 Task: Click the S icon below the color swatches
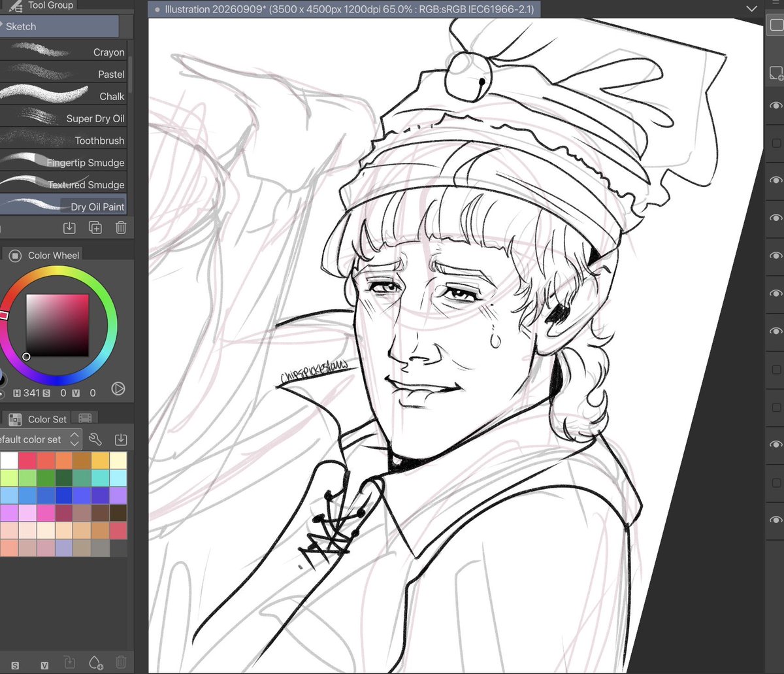click(x=15, y=666)
